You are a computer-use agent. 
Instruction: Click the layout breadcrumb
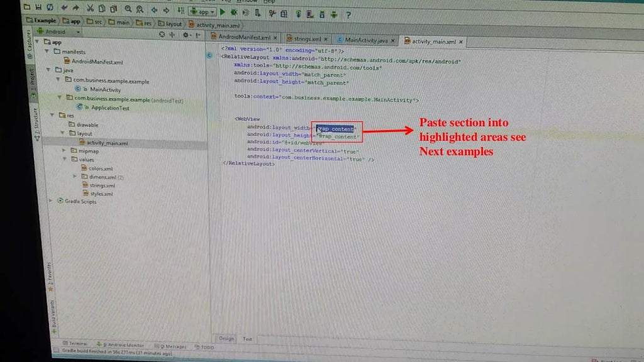click(x=170, y=25)
